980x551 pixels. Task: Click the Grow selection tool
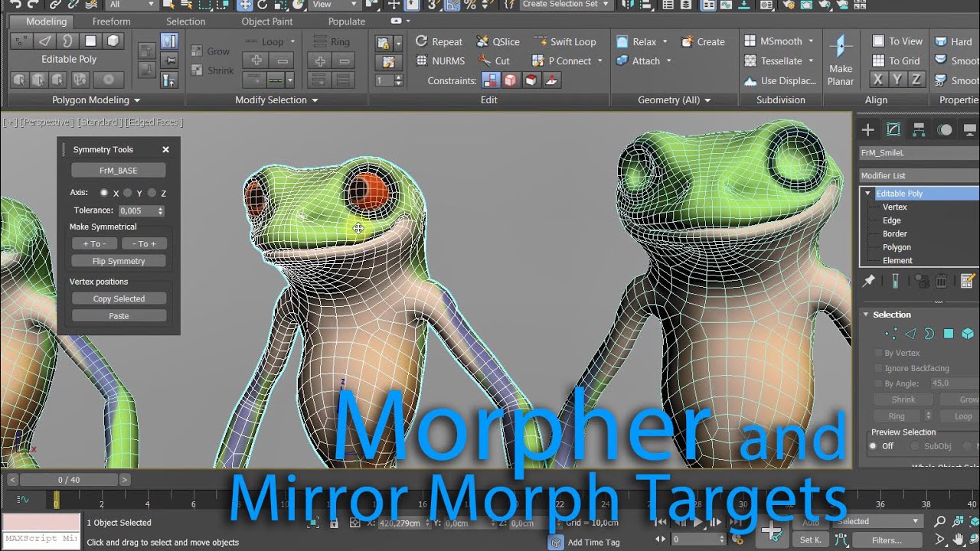tap(210, 51)
